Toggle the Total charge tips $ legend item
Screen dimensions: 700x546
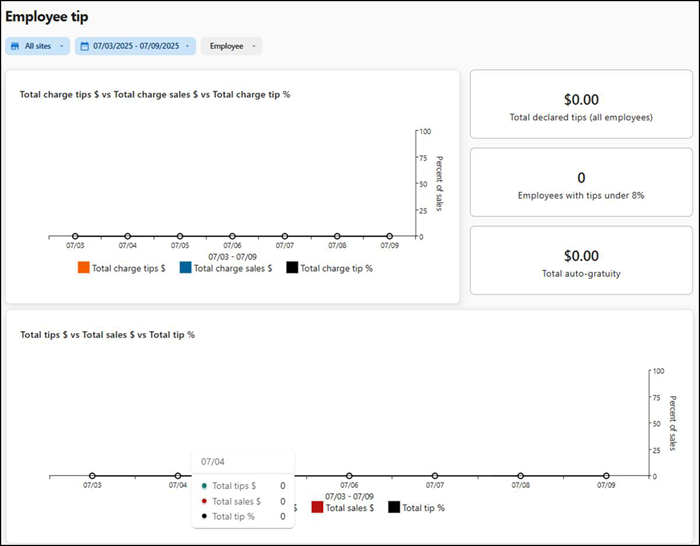pos(121,268)
